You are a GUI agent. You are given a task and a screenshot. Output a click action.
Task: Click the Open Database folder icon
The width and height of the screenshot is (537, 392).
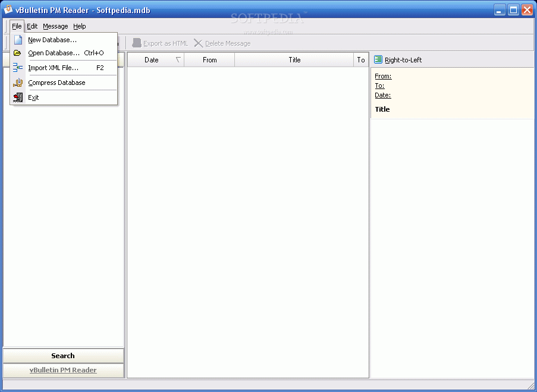tap(17, 53)
